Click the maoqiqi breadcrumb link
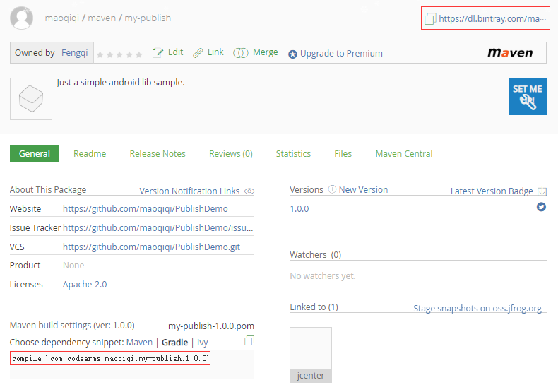558x392 pixels. click(62, 18)
